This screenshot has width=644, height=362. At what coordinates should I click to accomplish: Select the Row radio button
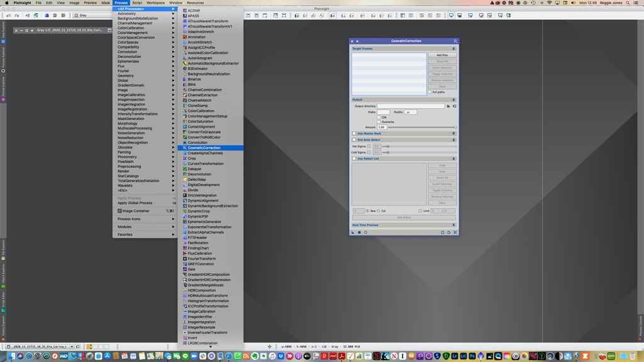(x=367, y=211)
